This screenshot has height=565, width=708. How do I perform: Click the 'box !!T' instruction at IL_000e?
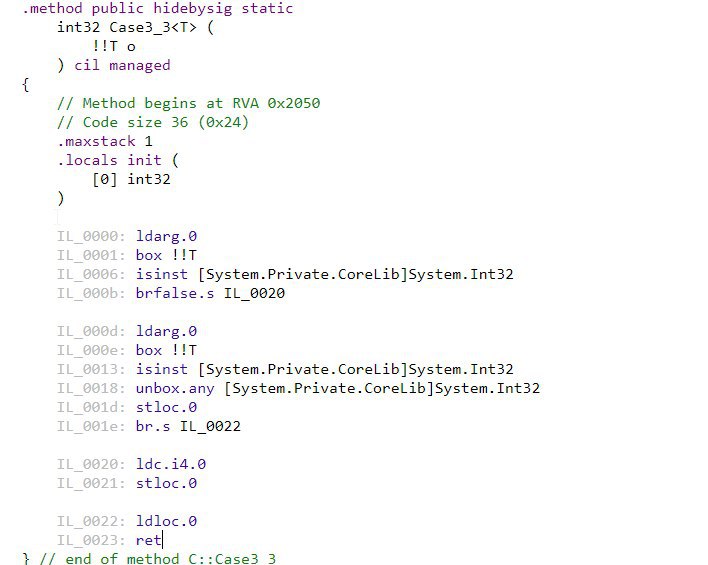[x=166, y=350]
